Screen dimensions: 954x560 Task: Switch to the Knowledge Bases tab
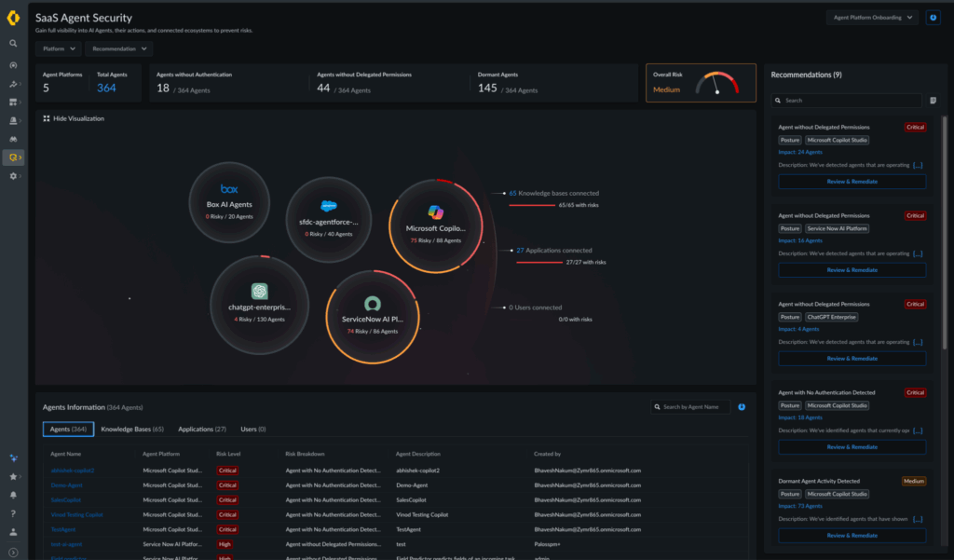pos(131,429)
